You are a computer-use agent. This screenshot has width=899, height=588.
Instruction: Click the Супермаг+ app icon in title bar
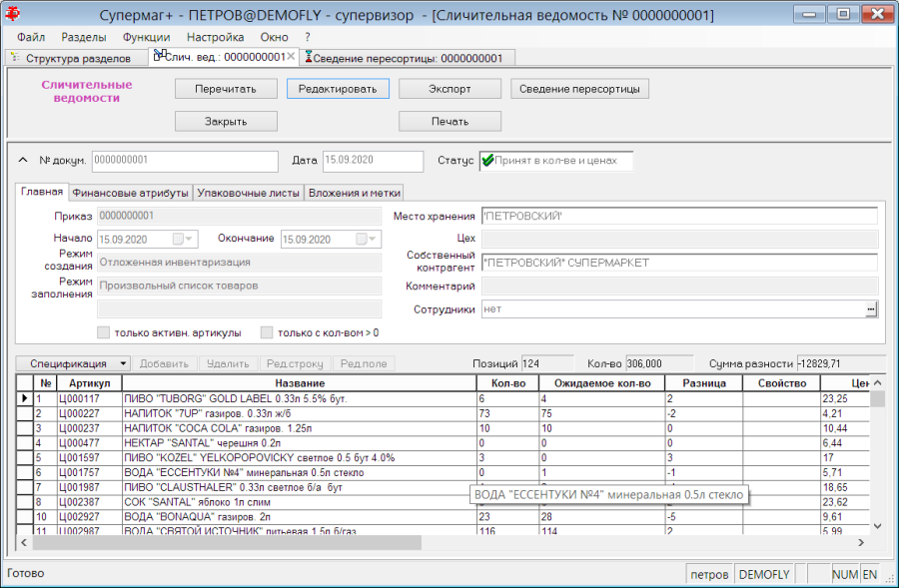point(11,13)
